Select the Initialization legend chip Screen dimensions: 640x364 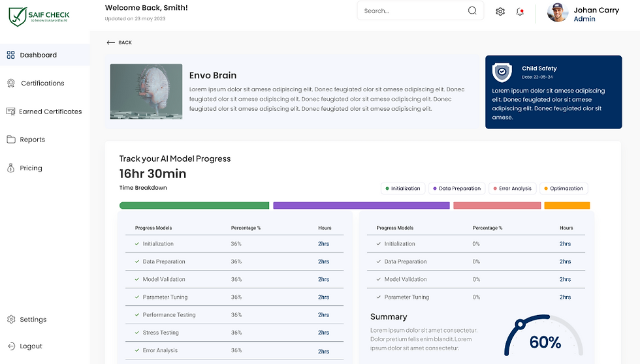tap(403, 189)
